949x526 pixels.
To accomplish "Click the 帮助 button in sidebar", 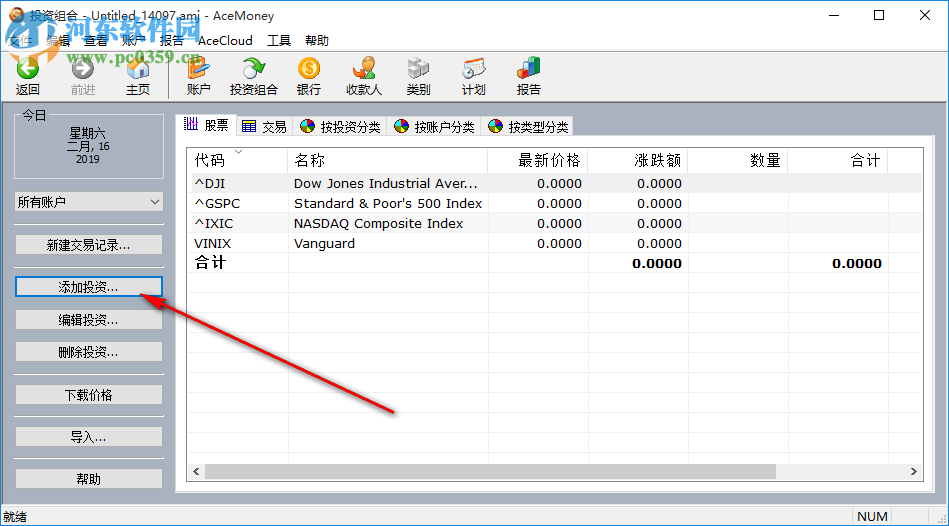I will [89, 479].
